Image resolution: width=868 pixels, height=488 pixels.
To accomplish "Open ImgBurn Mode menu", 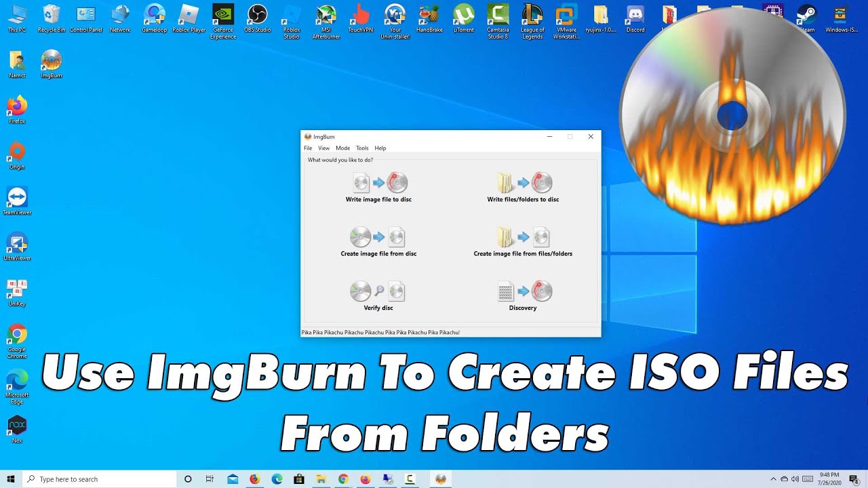I will 343,148.
